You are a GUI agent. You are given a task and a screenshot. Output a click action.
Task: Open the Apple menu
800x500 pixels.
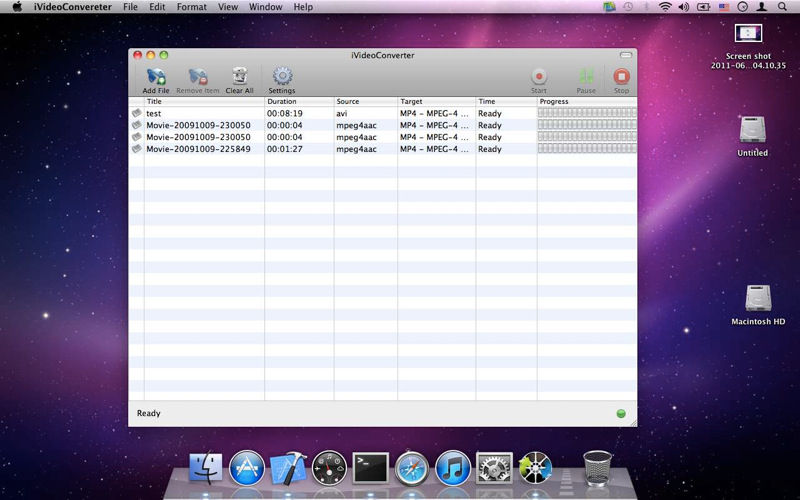tap(17, 7)
